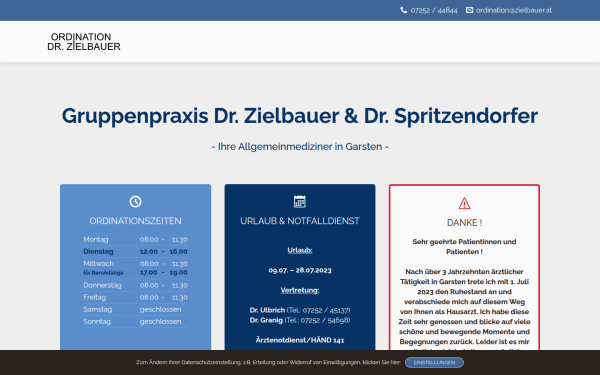The height and width of the screenshot is (375, 600).
Task: Click the clock icon above Ordinationszeiten
Action: pyautogui.click(x=135, y=202)
